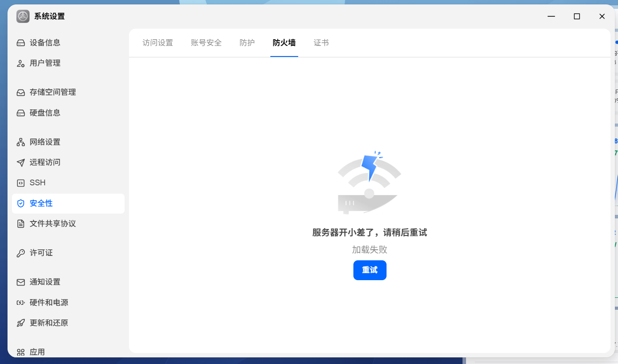Minimize the 系统设置 window
This screenshot has width=618, height=364.
point(551,16)
